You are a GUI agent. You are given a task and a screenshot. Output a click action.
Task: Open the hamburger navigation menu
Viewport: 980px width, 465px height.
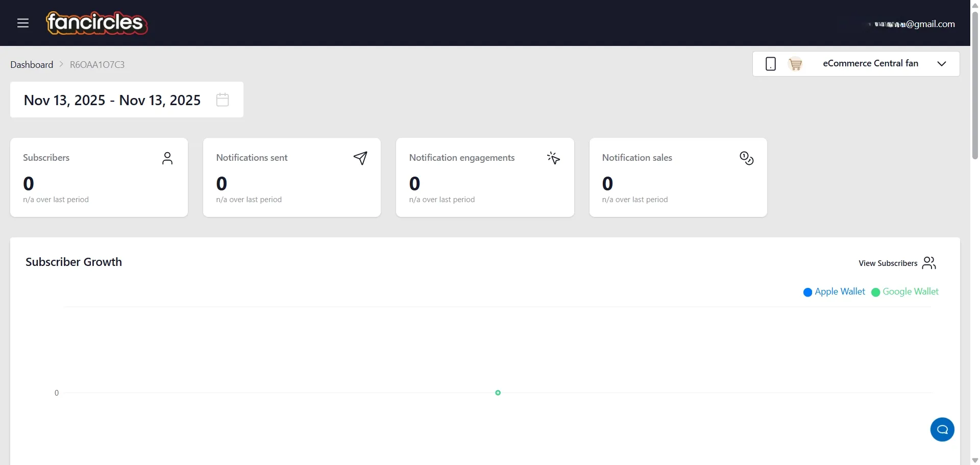[x=23, y=23]
